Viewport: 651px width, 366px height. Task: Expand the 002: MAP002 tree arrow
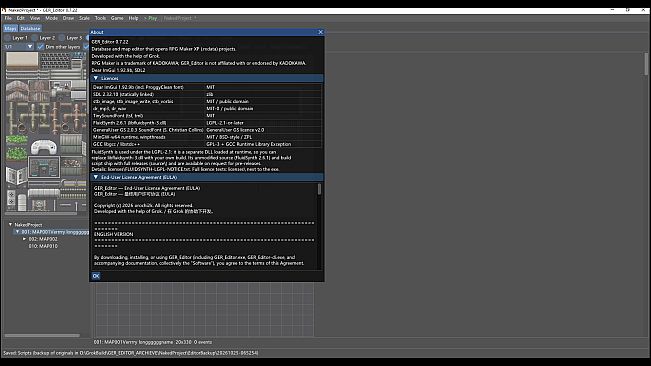tap(24, 239)
